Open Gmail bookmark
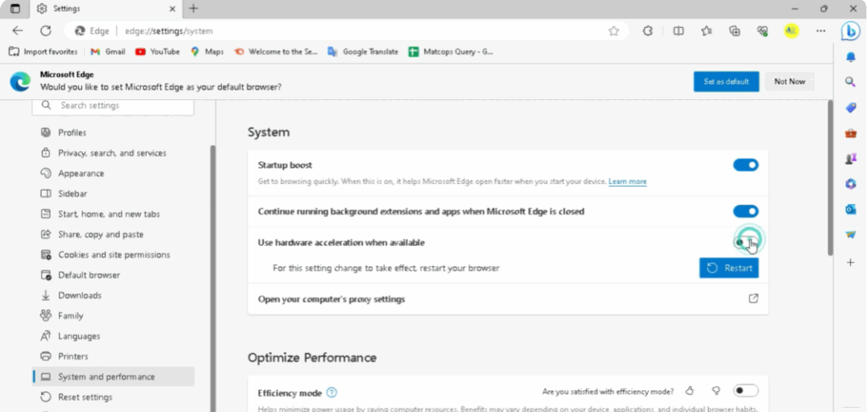868x412 pixels. (x=108, y=52)
